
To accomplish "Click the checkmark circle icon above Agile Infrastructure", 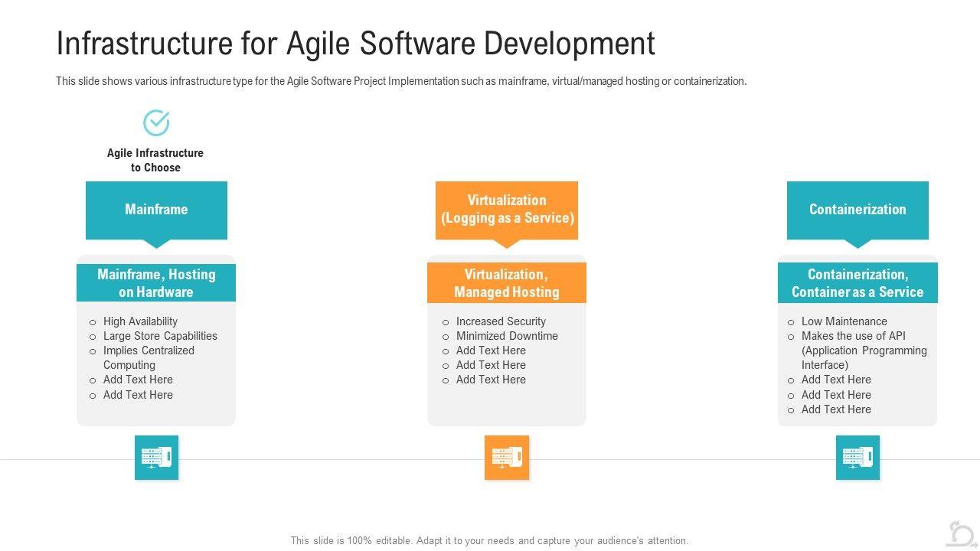I will pos(156,122).
